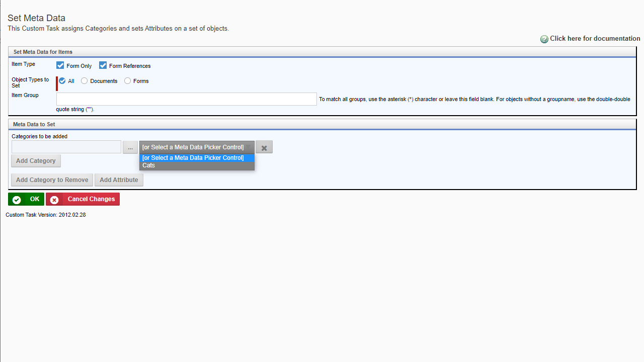This screenshot has width=644, height=362.
Task: Uncheck the Form References checkbox
Action: [103, 65]
